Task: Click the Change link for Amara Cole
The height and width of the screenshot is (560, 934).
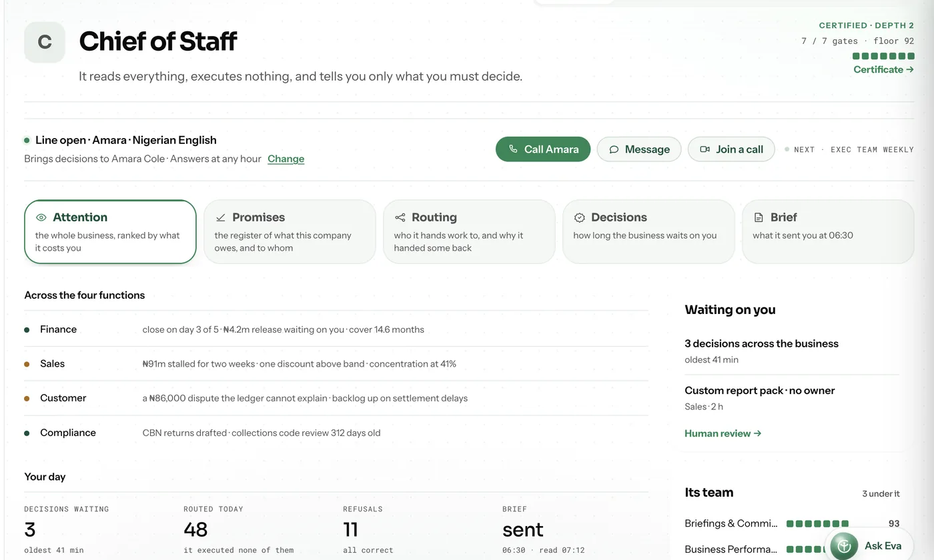Action: tap(286, 159)
